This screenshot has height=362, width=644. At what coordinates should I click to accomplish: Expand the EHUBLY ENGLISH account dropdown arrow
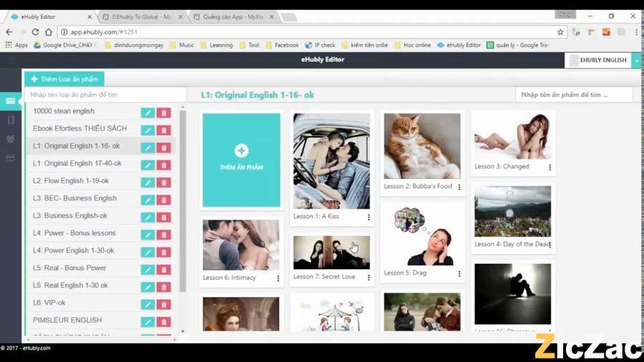[636, 61]
